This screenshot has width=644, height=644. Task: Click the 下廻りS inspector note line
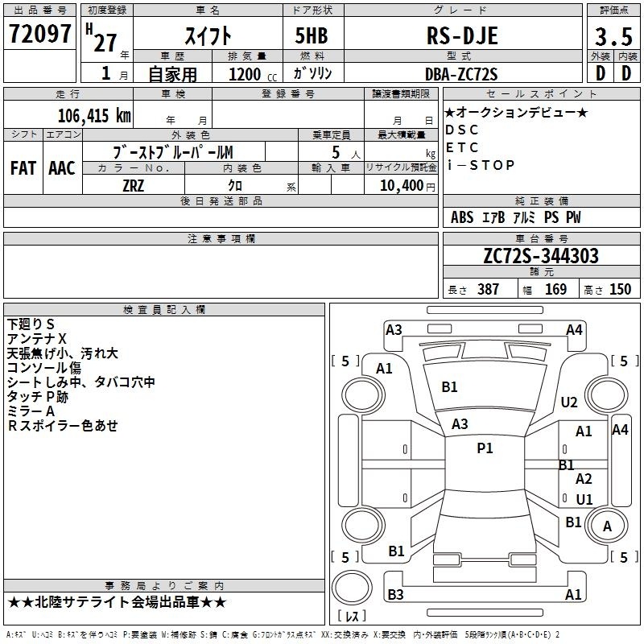31,324
